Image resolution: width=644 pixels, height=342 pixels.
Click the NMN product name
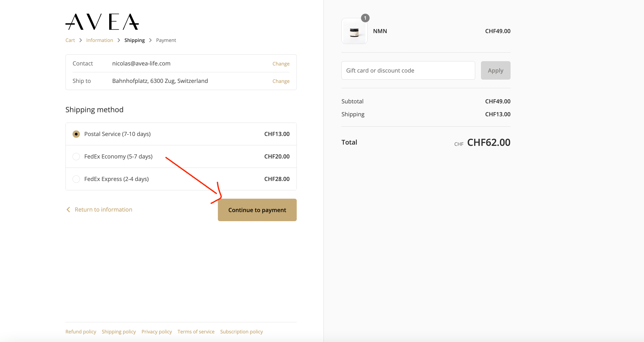tap(380, 31)
